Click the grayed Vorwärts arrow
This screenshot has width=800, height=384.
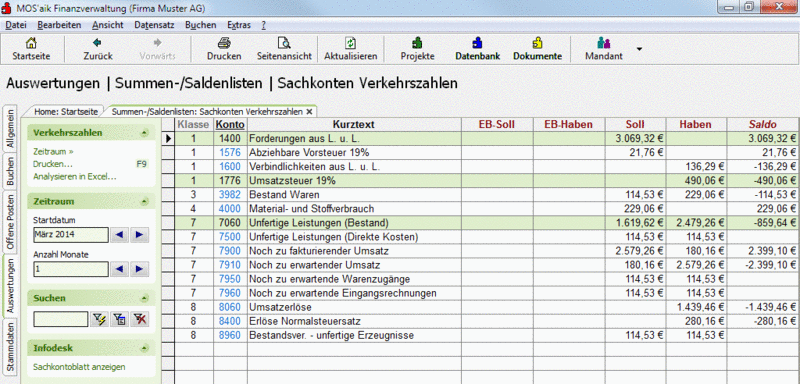[157, 49]
